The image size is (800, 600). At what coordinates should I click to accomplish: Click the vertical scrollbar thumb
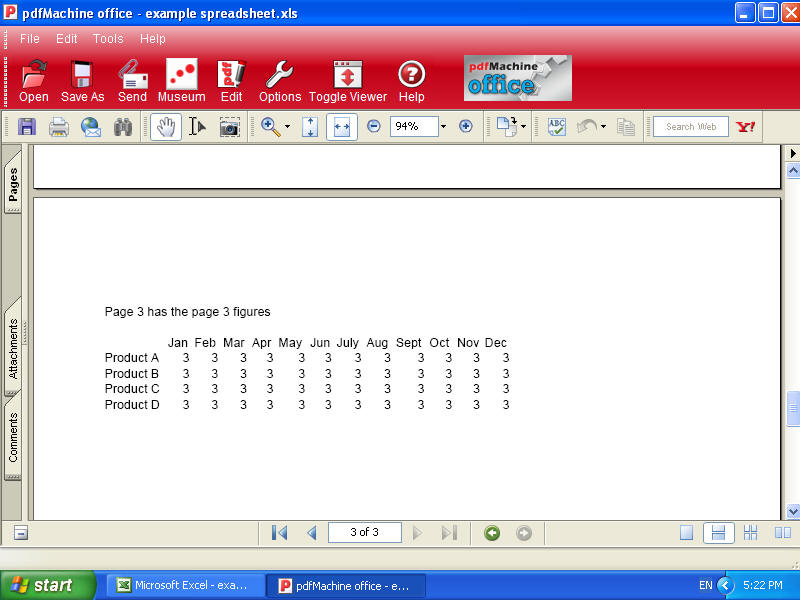(793, 408)
